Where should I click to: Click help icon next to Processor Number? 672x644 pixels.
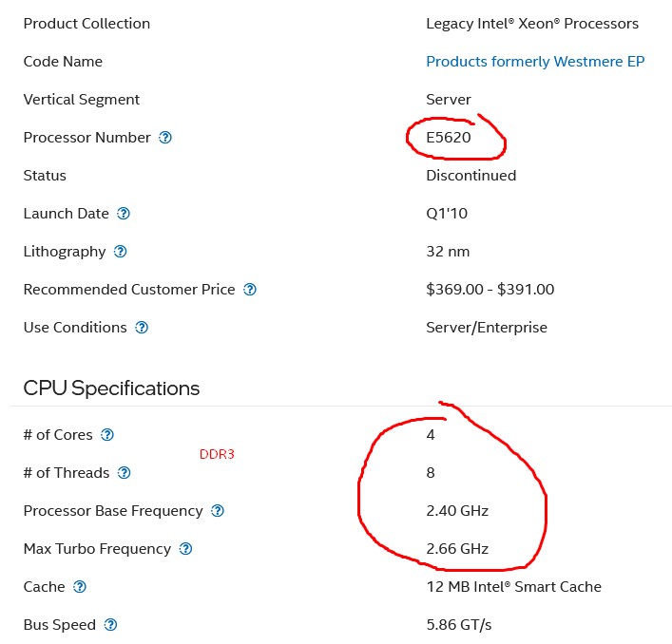pyautogui.click(x=165, y=138)
